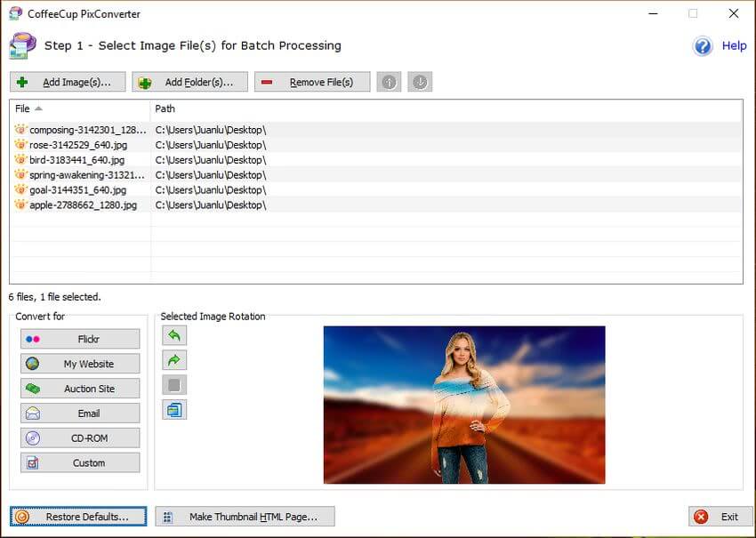This screenshot has height=538, width=756.
Task: Click the Add Image(s) button
Action: click(68, 82)
